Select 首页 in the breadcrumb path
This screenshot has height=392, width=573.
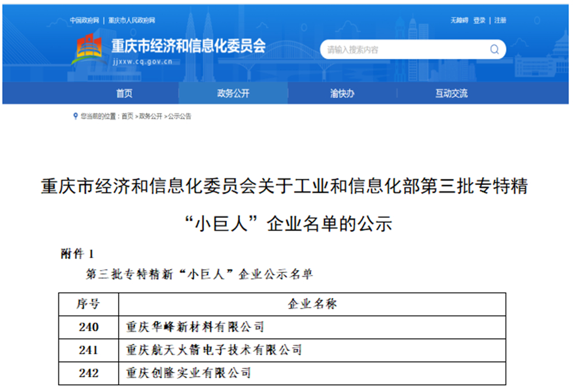click(x=127, y=116)
